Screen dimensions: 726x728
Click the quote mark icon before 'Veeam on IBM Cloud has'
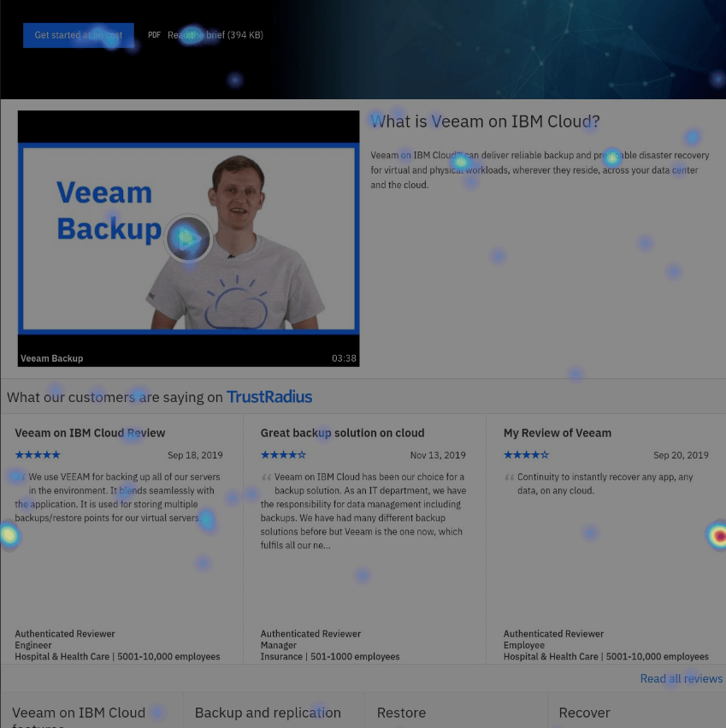(266, 477)
